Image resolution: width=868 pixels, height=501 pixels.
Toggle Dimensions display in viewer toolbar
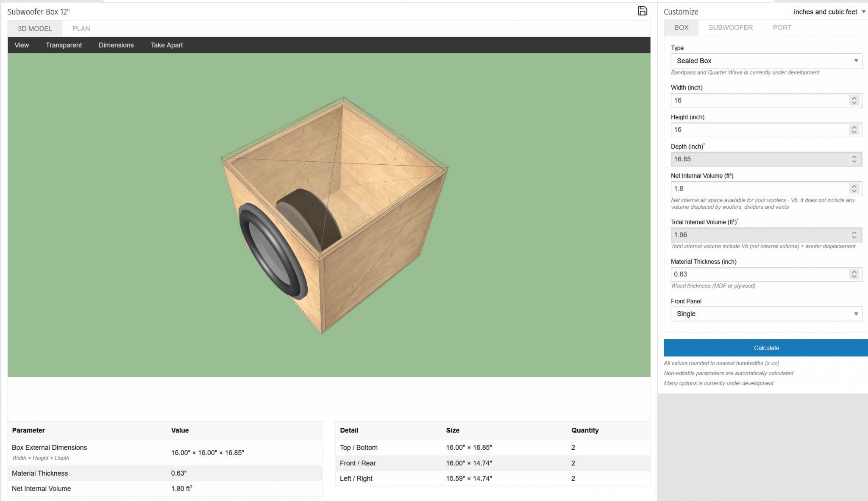[116, 45]
